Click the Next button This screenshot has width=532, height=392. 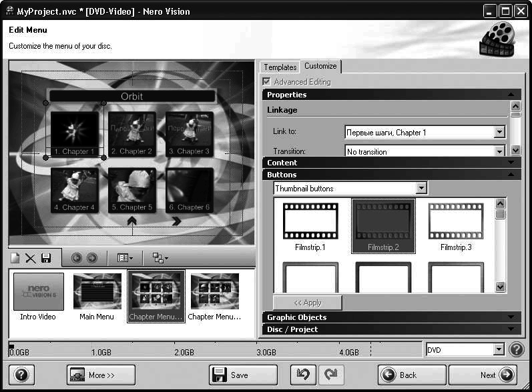[483, 375]
